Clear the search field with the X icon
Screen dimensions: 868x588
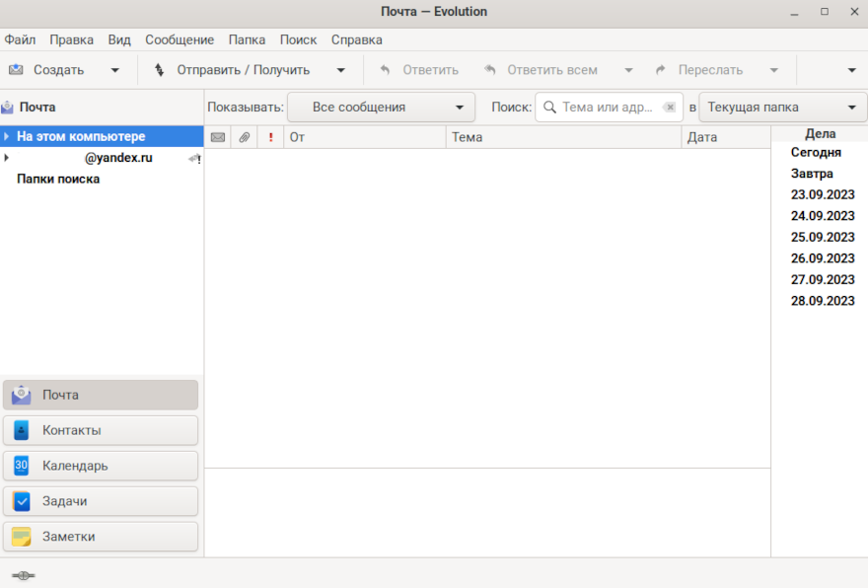pyautogui.click(x=670, y=108)
